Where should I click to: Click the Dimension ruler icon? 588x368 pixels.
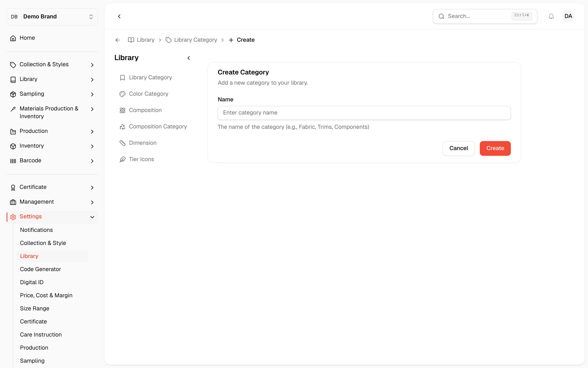[x=122, y=143]
